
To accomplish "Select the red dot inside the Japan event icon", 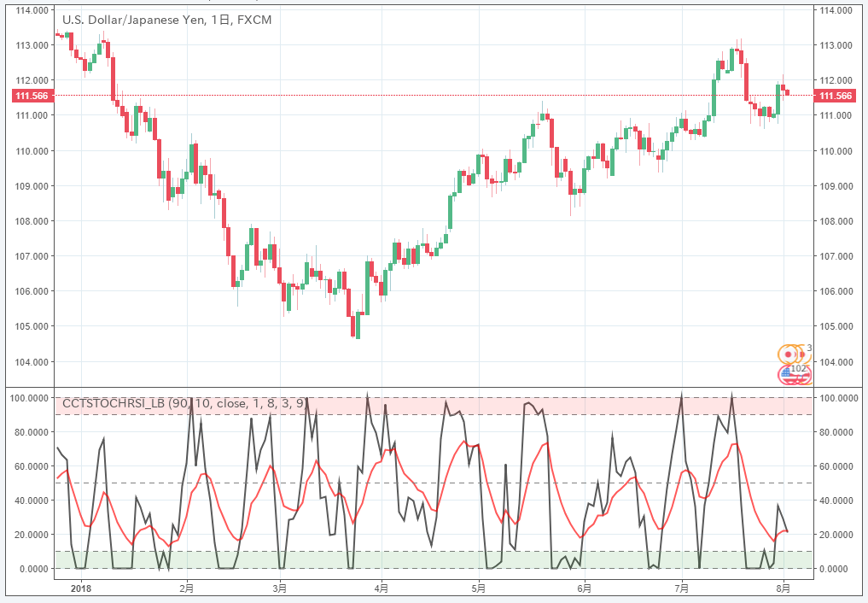I will pos(788,354).
